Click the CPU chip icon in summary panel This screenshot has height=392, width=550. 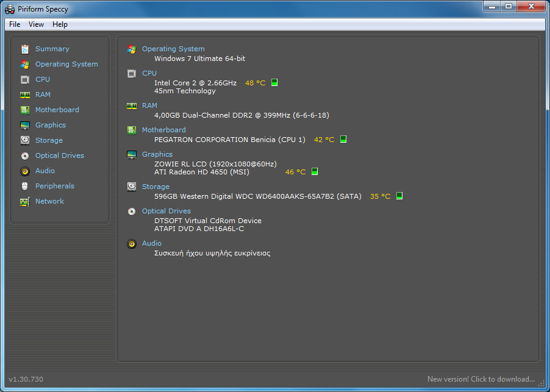[132, 74]
